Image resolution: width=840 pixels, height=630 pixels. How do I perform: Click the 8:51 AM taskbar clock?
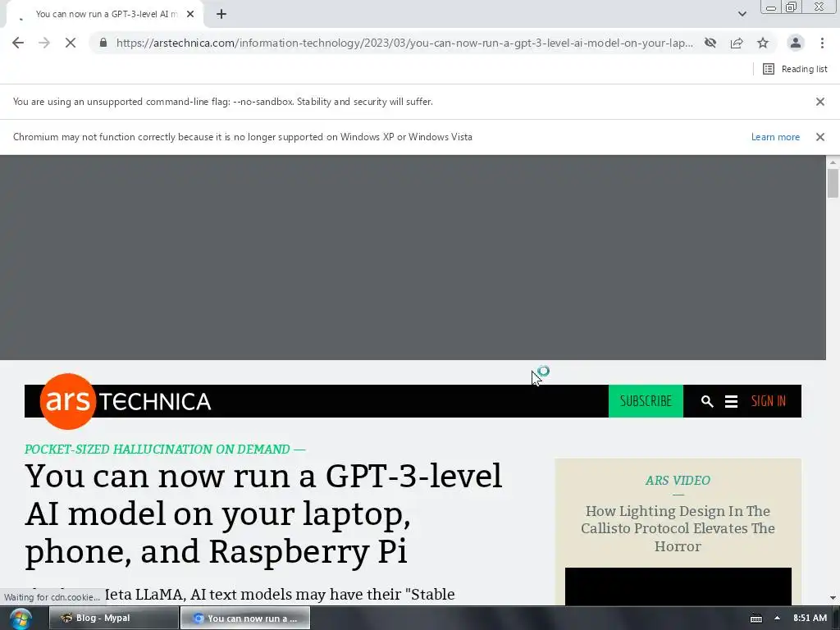tap(810, 619)
